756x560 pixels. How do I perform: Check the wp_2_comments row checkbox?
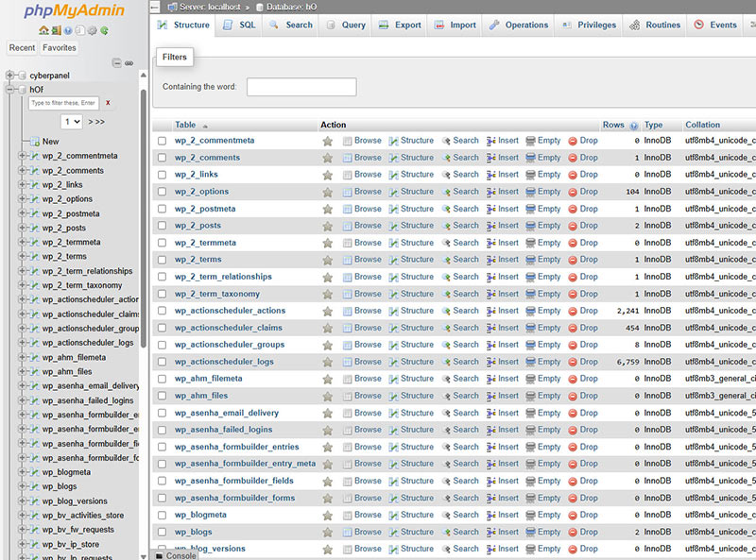tap(162, 158)
